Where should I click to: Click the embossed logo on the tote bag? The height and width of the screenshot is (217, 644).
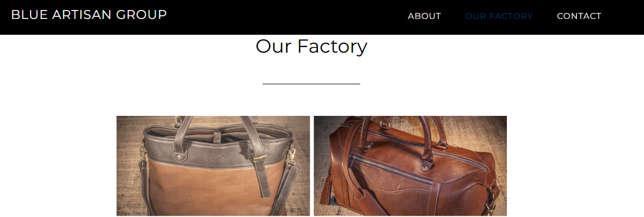click(215, 157)
